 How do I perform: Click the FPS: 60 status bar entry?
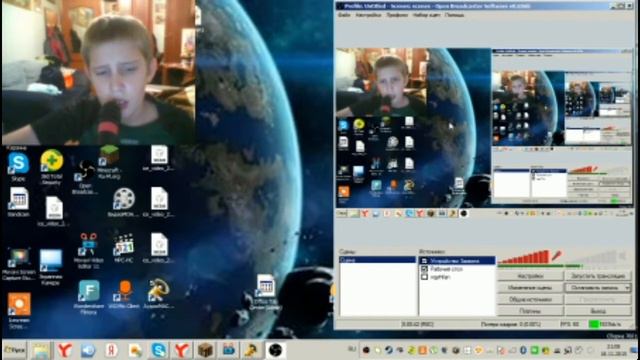pyautogui.click(x=569, y=324)
